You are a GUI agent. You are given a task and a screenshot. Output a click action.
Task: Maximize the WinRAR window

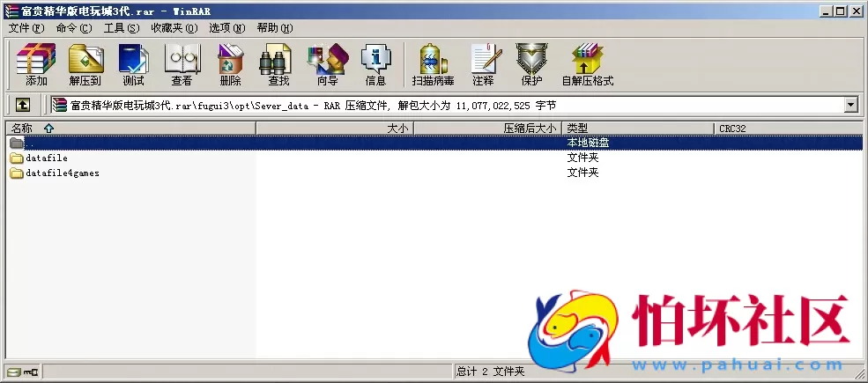point(840,11)
